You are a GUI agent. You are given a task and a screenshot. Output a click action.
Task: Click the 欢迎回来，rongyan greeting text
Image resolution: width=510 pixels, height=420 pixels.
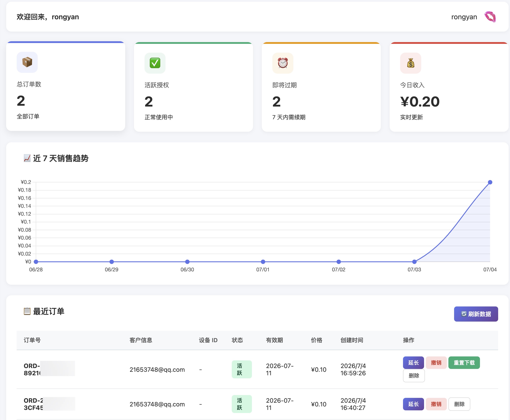[48, 17]
